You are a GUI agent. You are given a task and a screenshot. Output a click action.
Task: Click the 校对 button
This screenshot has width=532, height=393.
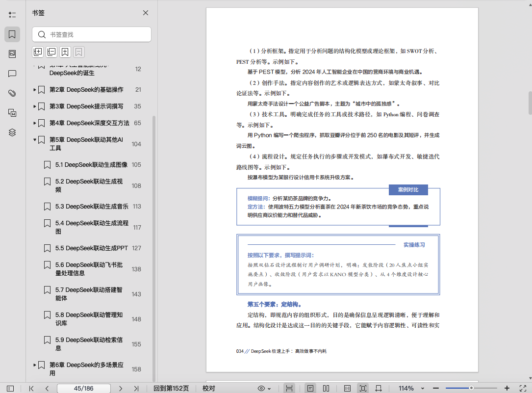click(x=209, y=388)
